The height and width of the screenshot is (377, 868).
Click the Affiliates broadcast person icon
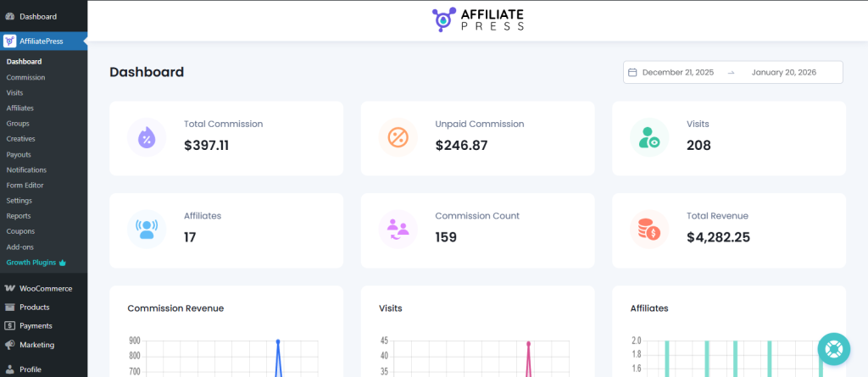[147, 230]
